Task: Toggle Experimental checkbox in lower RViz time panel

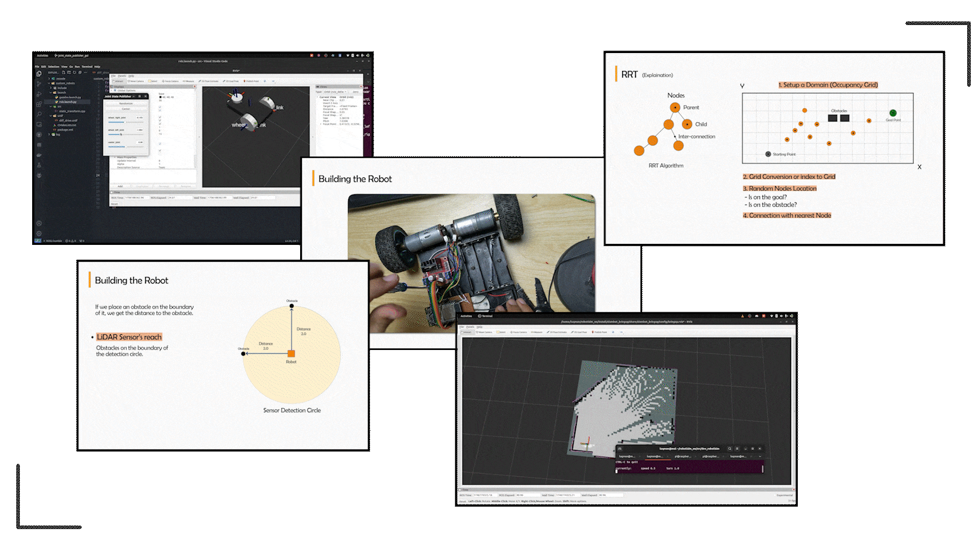Action: pyautogui.click(x=775, y=495)
